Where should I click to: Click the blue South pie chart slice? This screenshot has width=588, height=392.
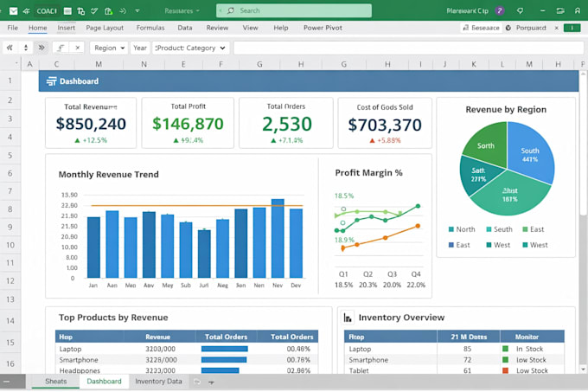530,152
